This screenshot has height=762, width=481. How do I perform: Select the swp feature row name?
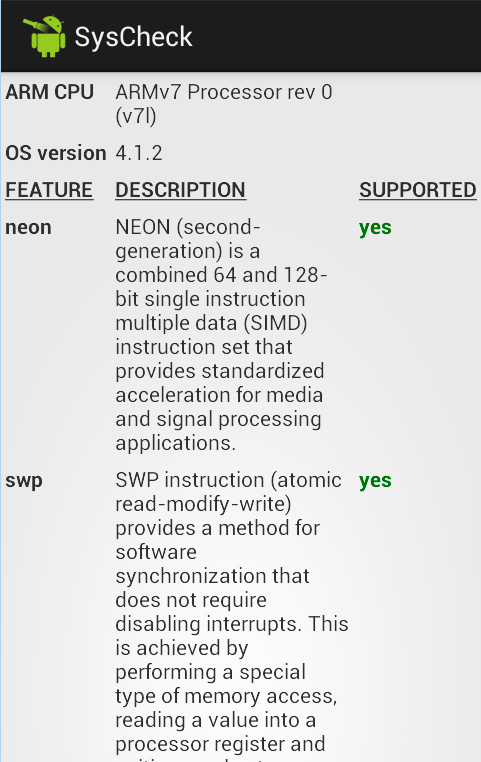pos(24,481)
